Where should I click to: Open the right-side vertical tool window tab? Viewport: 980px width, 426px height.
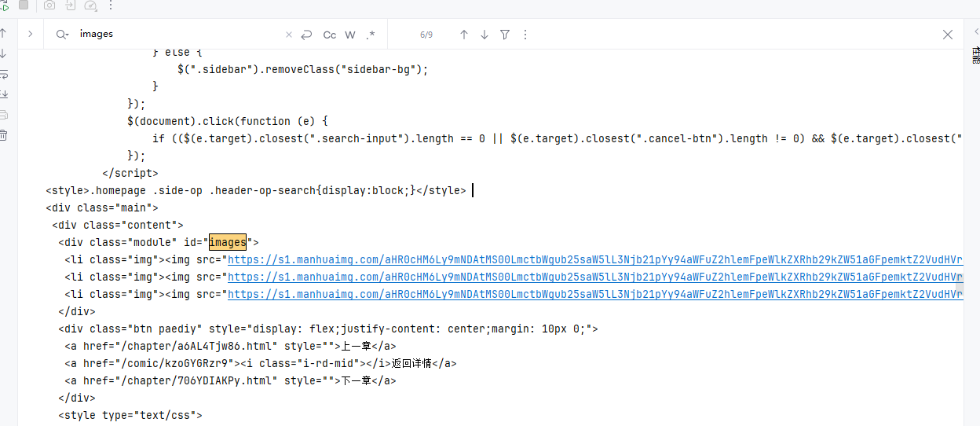click(976, 56)
